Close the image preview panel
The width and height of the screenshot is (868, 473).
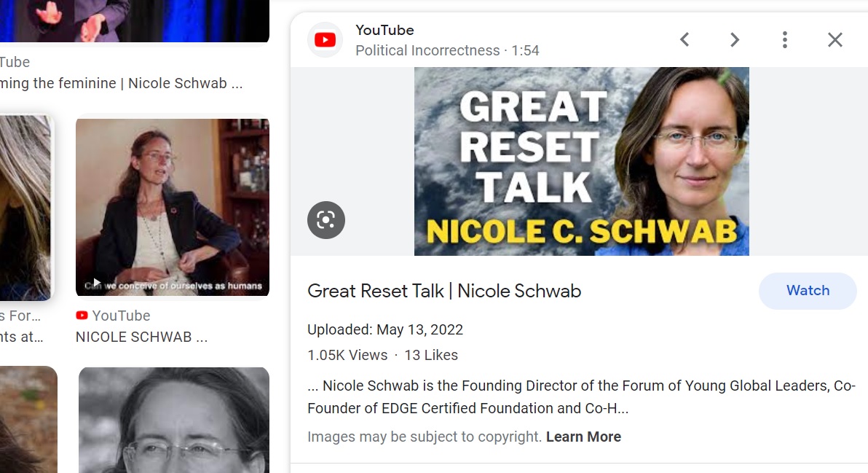coord(835,40)
